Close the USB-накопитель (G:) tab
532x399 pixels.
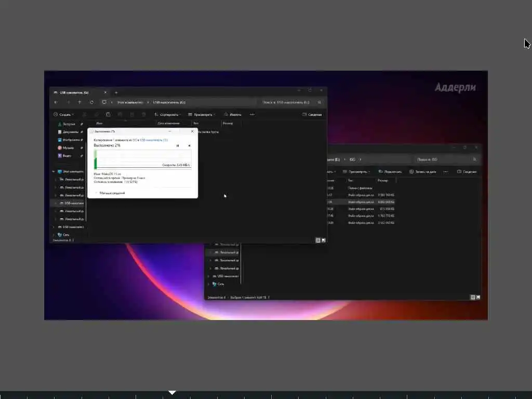pos(105,92)
